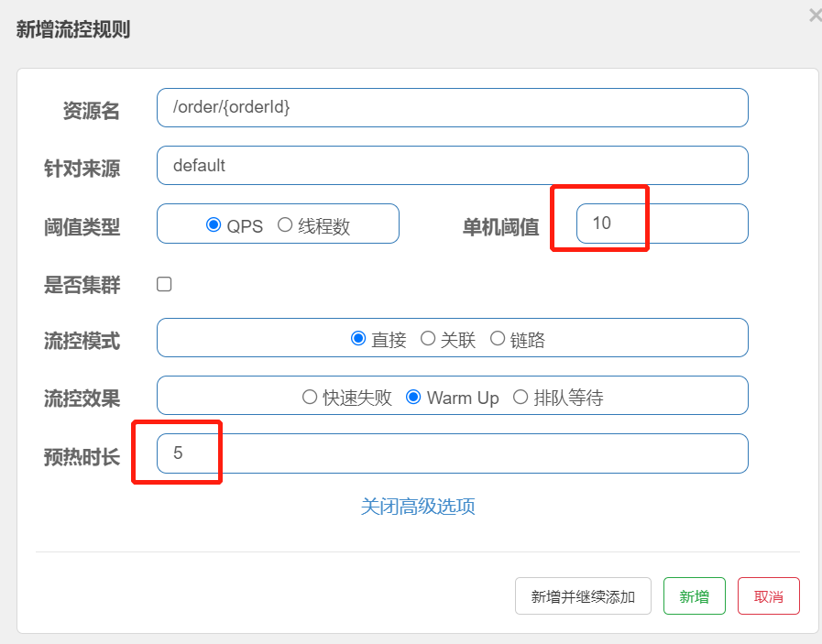Viewport: 822px width, 644px height.
Task: Click the 阈值类型 label
Action: (82, 227)
